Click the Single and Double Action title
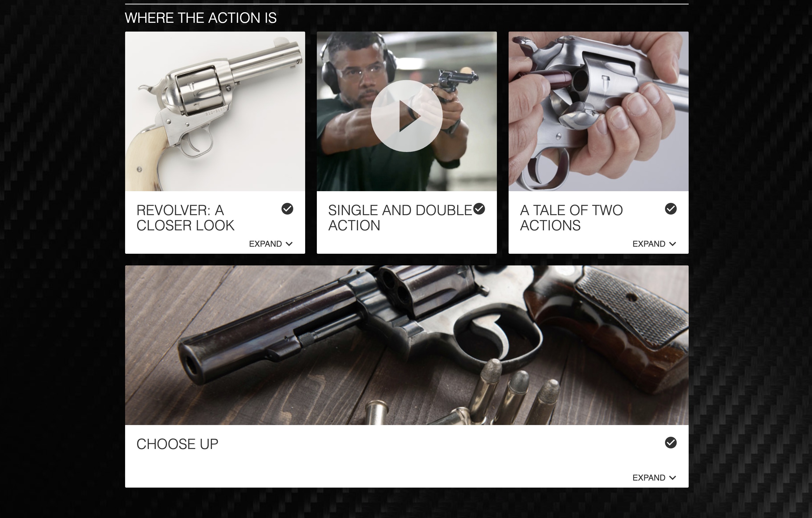812x518 pixels. [x=400, y=218]
